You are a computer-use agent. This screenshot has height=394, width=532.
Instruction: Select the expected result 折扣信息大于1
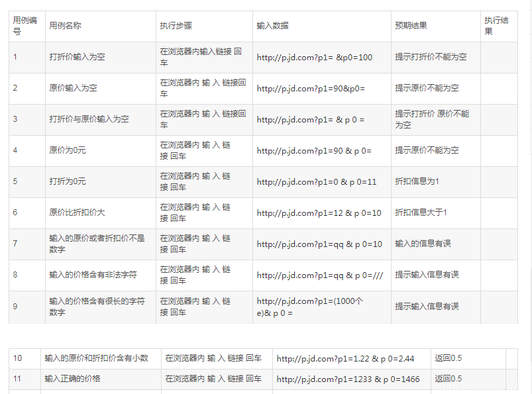tap(421, 213)
